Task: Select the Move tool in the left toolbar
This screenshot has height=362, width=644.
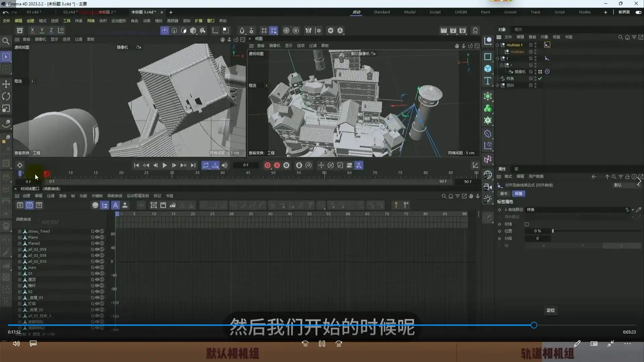Action: click(x=6, y=84)
